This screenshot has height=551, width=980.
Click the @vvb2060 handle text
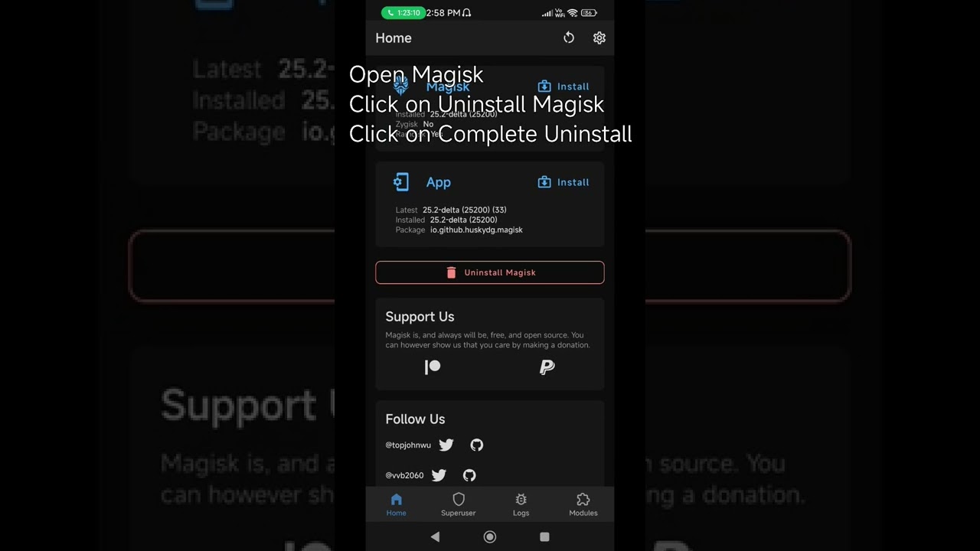404,475
